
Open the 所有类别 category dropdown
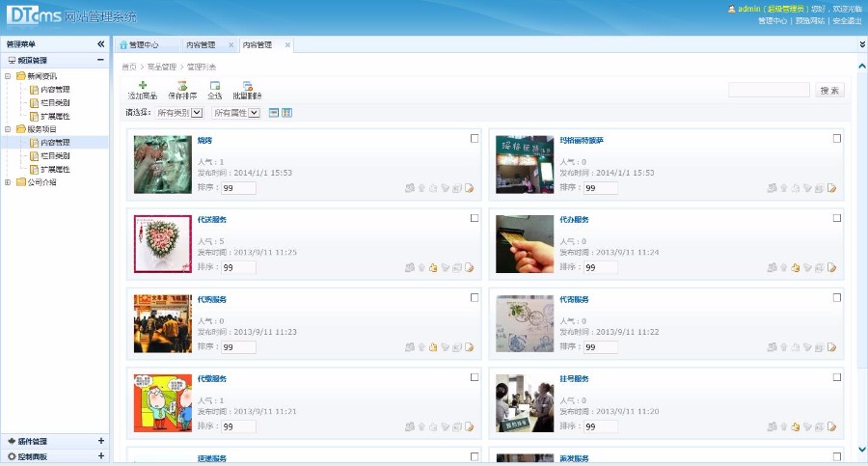[178, 113]
